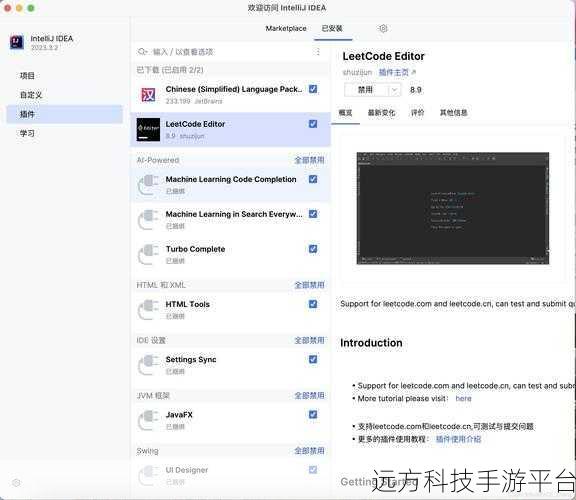Click 全部禁用 for the HTML 和 XML group
Screen dimensions: 576x500
(309, 285)
